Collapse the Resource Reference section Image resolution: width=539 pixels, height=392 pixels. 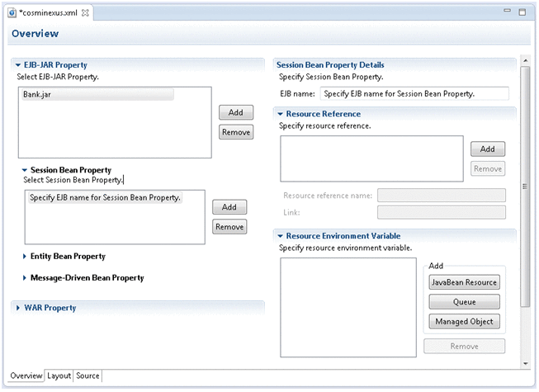click(x=281, y=114)
